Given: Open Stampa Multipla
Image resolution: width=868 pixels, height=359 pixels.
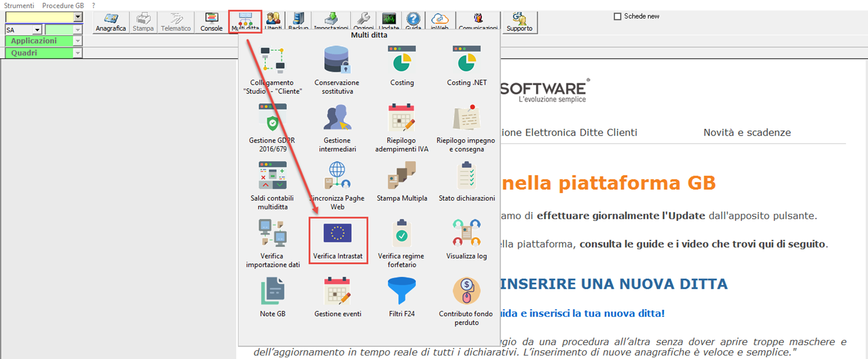Looking at the screenshot, I should [x=402, y=182].
